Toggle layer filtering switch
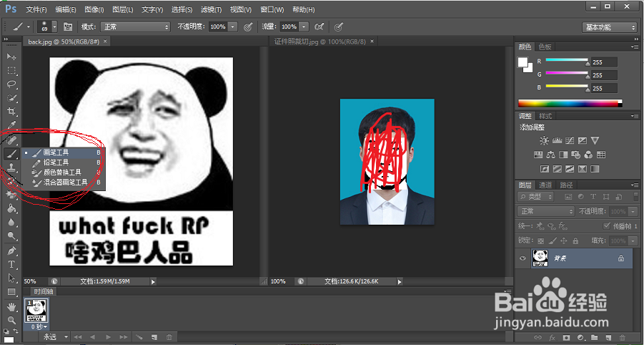The image size is (644, 345). coord(635,197)
